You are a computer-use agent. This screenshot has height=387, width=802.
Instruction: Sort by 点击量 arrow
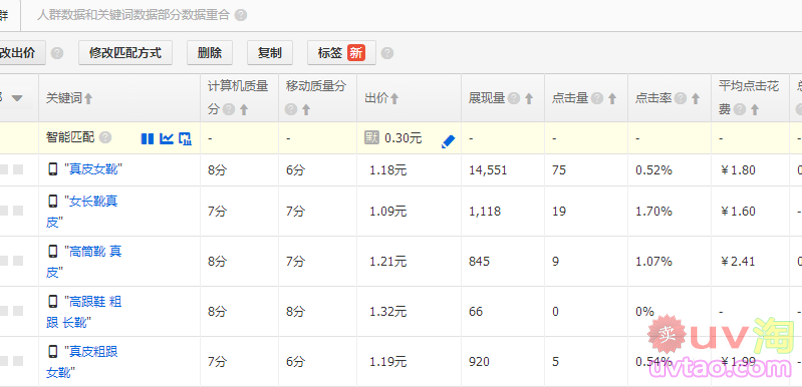[612, 99]
